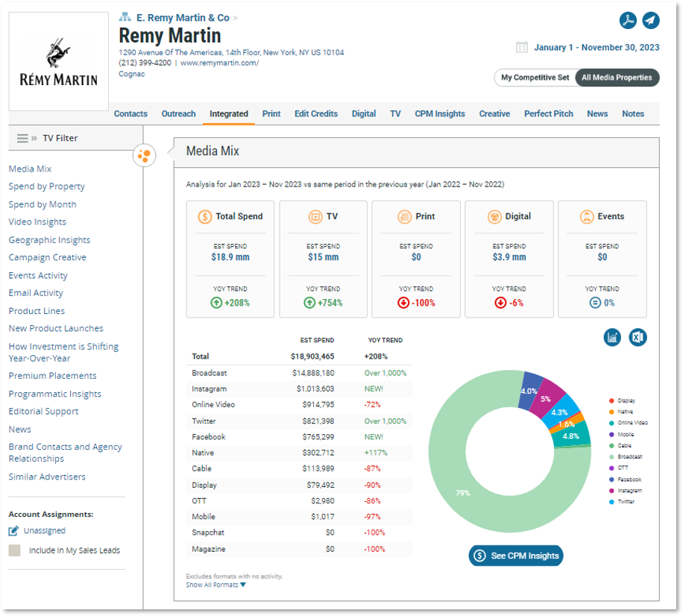The image size is (683, 616).
Task: Select All Media Properties toggle
Action: [617, 78]
